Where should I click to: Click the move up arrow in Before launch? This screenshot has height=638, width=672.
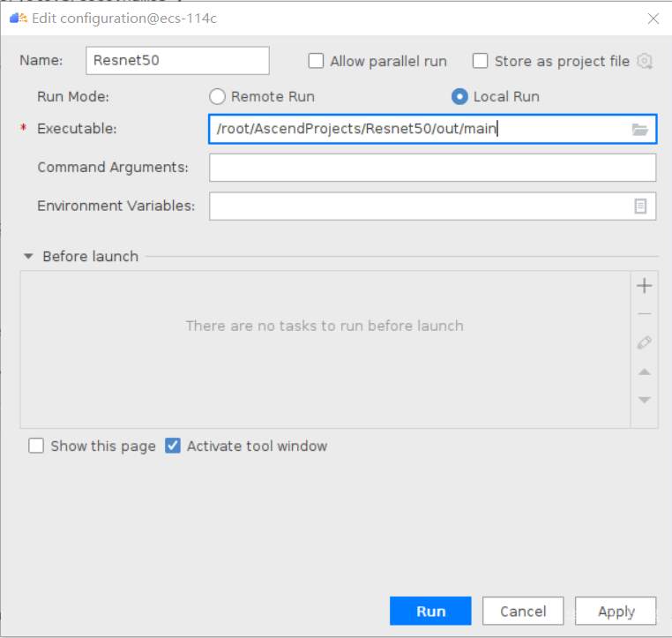644,372
